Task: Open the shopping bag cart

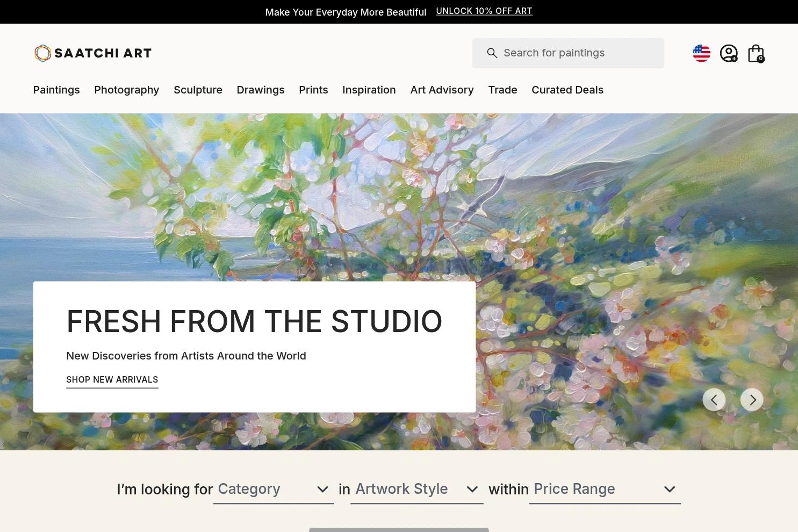Action: (756, 53)
